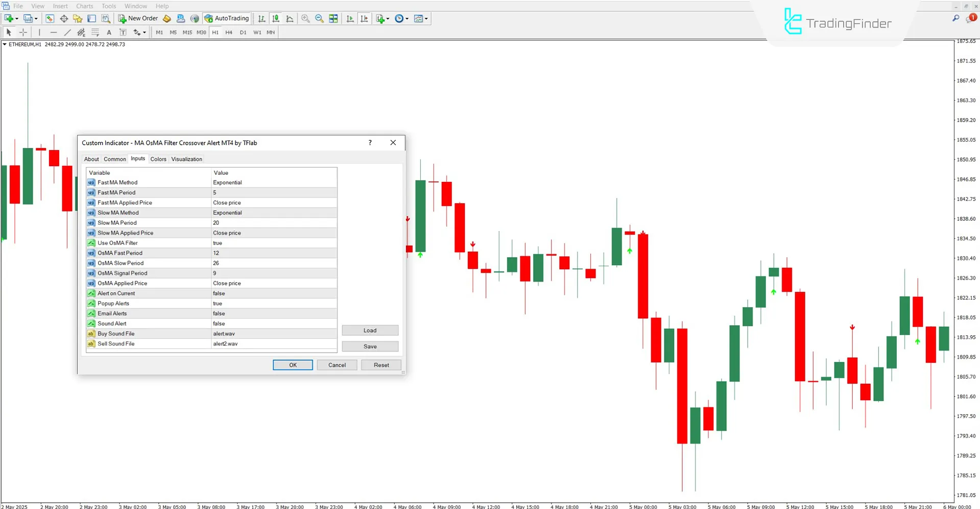Click the OK button in dialog

pos(293,365)
